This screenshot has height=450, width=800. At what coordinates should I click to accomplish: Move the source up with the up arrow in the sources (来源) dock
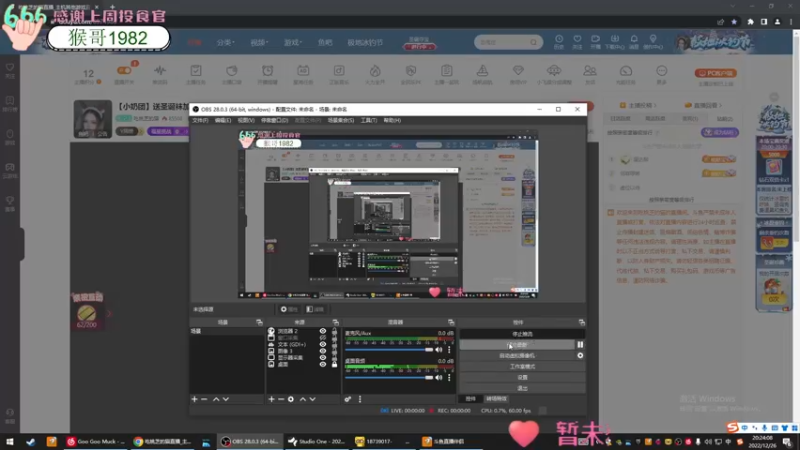pyautogui.click(x=303, y=399)
